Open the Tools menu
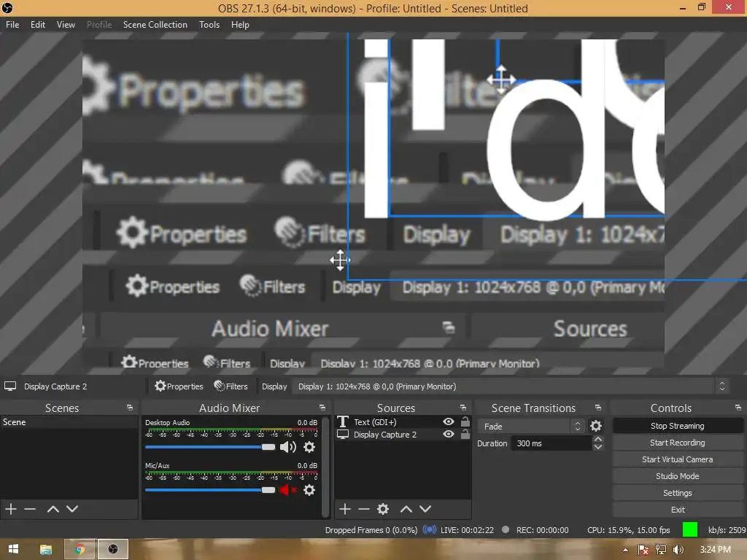 tap(209, 24)
